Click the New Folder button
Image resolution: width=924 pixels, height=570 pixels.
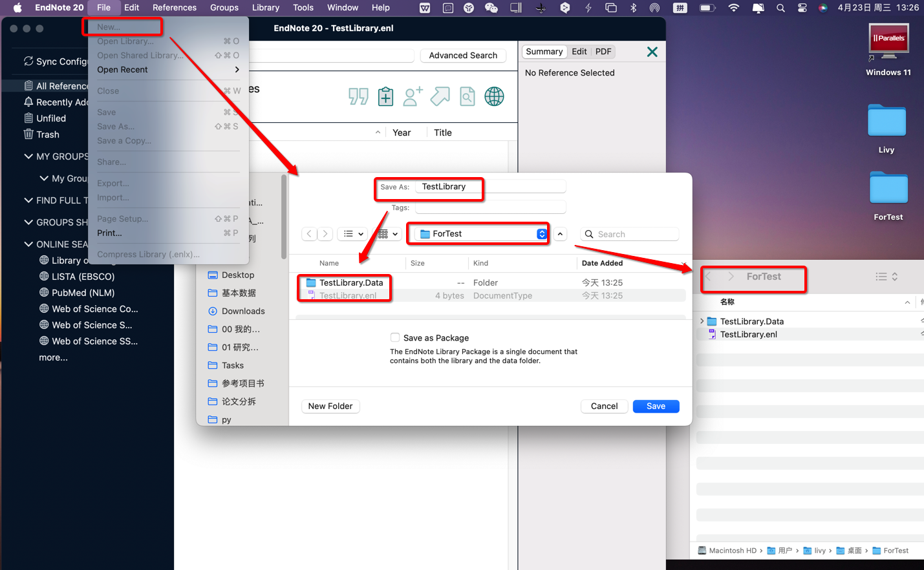(x=330, y=406)
